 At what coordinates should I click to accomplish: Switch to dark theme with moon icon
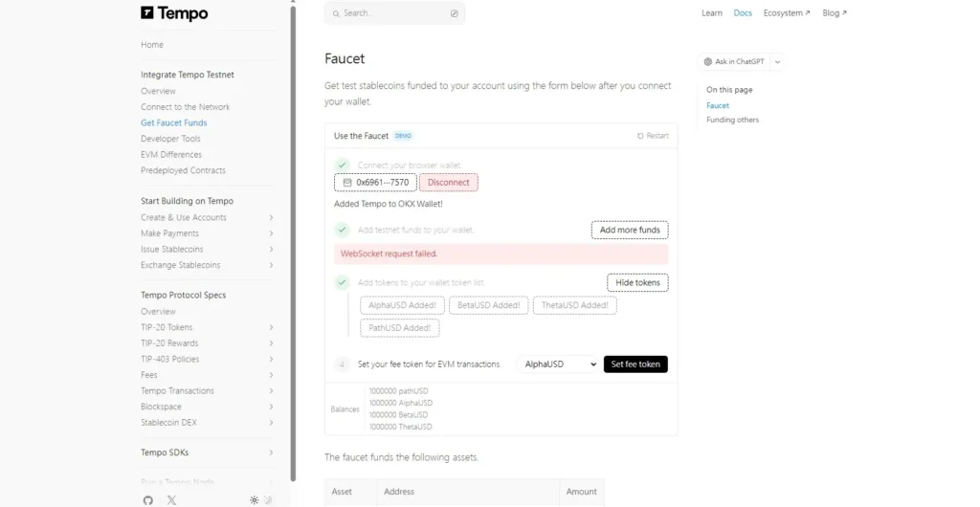268,499
